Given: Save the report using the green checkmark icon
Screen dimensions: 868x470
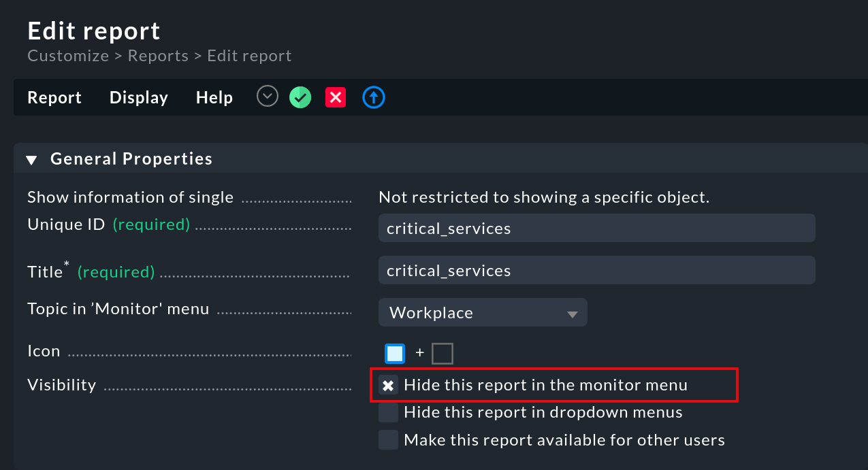Looking at the screenshot, I should (x=300, y=97).
